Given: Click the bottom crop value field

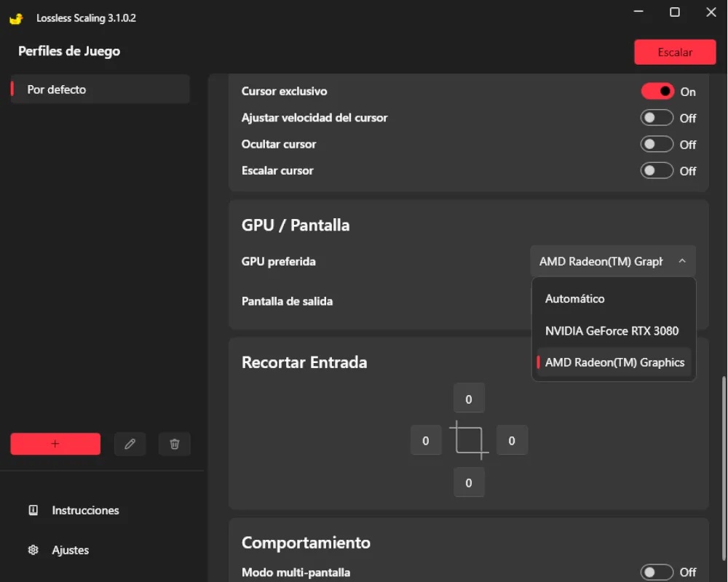Looking at the screenshot, I should [x=469, y=482].
